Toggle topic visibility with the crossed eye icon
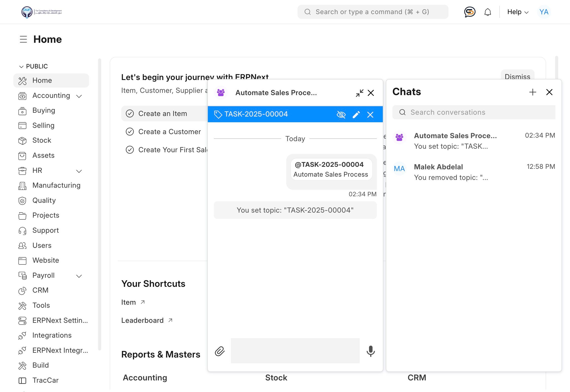570x392 pixels. 341,114
